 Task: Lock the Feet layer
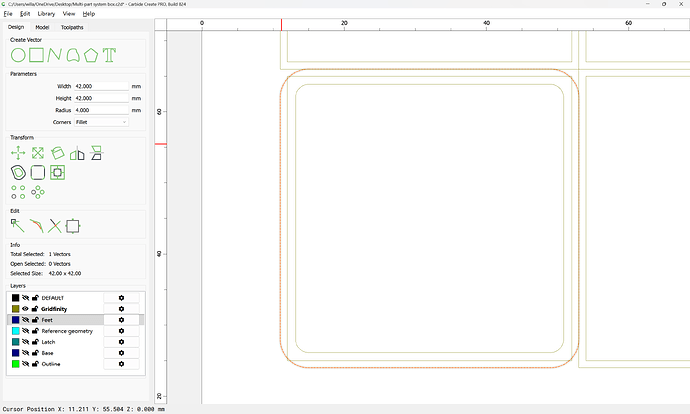[35, 320]
